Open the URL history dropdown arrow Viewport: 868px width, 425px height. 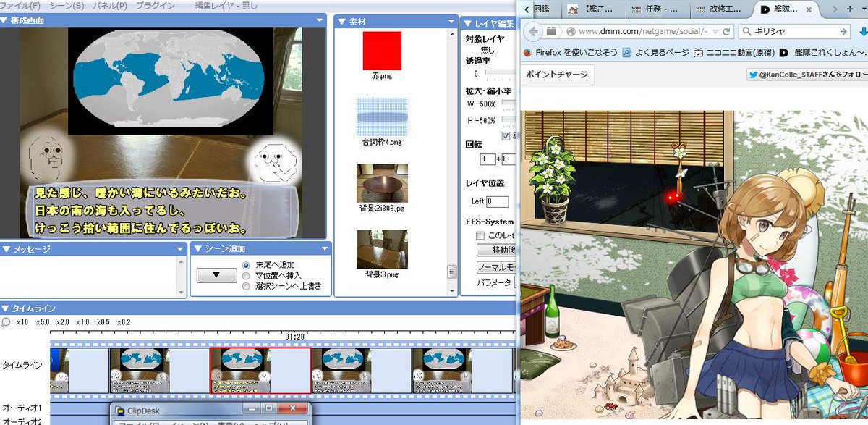[715, 32]
